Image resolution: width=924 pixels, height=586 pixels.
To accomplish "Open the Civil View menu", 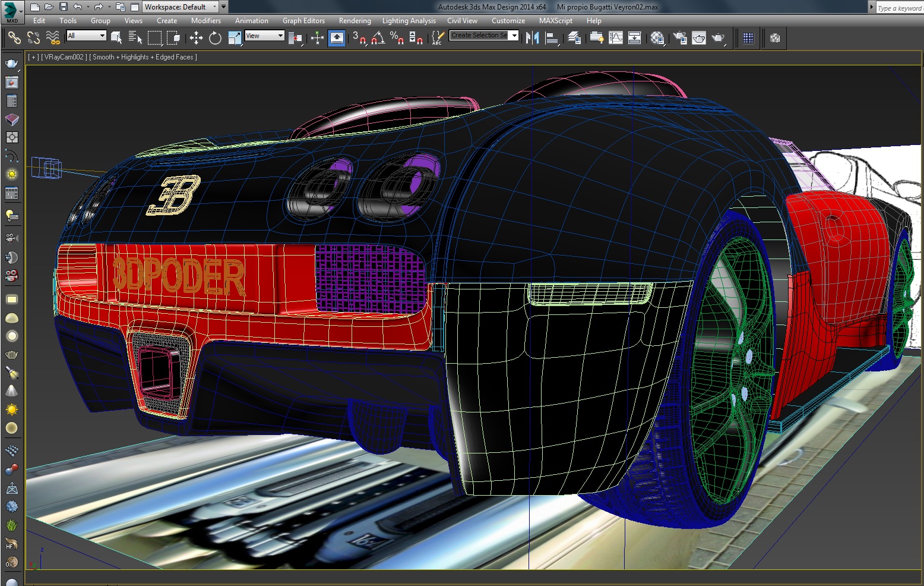I will [x=462, y=21].
